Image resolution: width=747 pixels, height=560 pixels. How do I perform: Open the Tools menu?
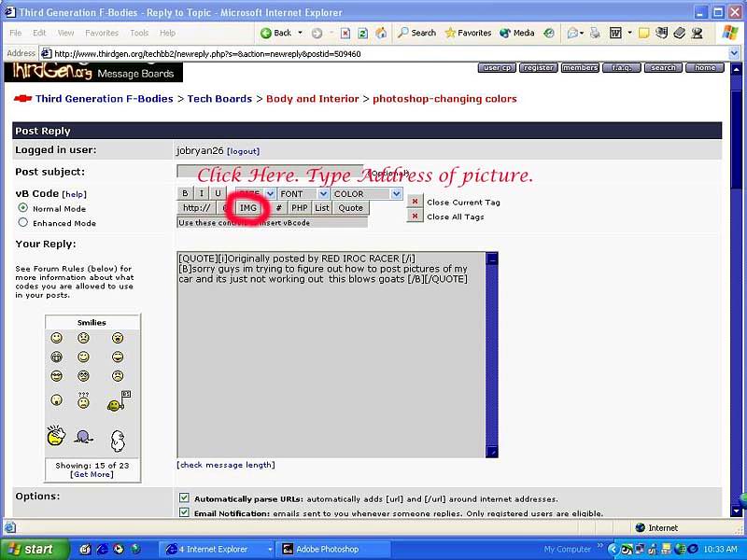tap(139, 33)
